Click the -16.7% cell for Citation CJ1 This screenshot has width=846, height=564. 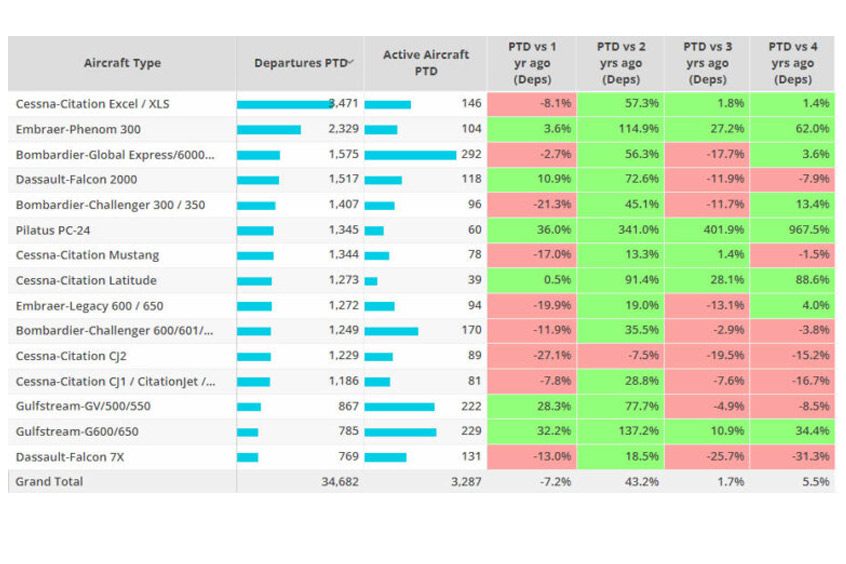coord(792,382)
